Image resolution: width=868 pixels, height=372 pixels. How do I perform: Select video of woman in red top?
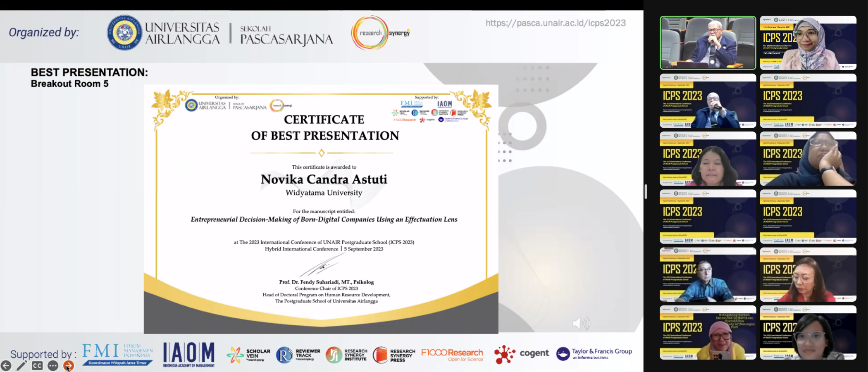pos(808,274)
